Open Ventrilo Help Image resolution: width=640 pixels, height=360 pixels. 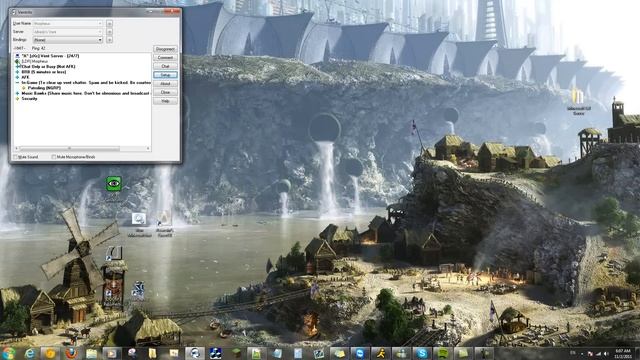point(165,101)
